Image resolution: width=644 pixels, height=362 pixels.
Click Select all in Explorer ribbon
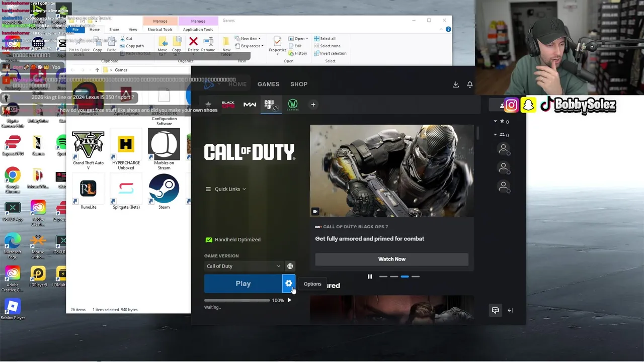point(324,39)
